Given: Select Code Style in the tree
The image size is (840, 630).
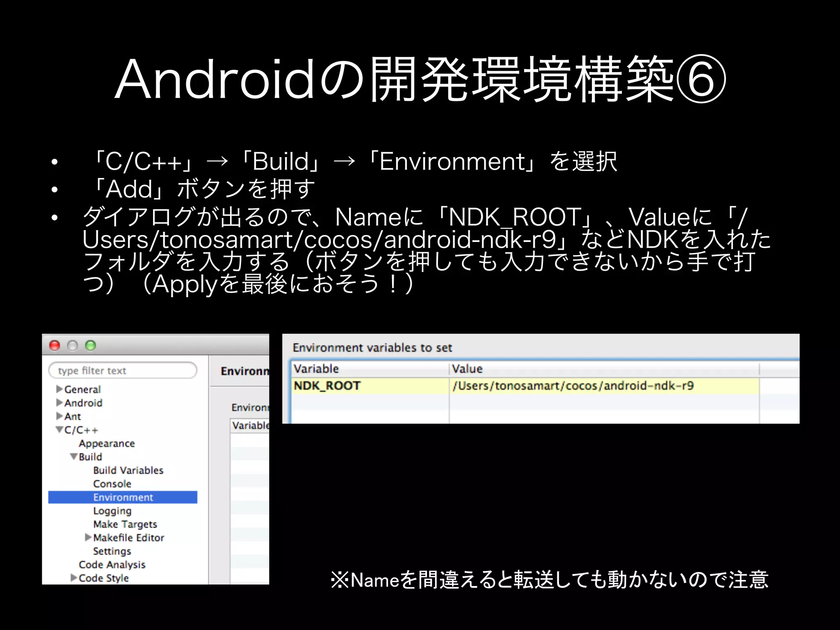Looking at the screenshot, I should point(103,578).
